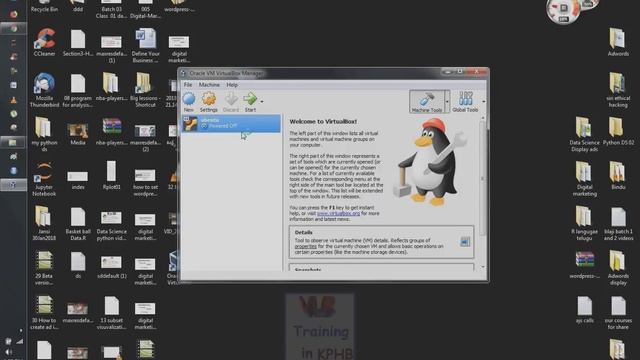Select 'Data Science Display ads' folder
This screenshot has height=360, width=640.
point(584,134)
